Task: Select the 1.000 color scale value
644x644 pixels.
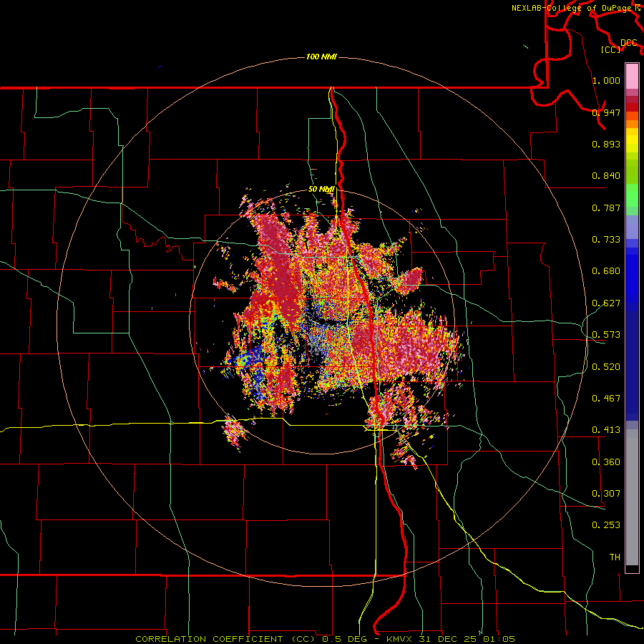Action: pos(606,80)
